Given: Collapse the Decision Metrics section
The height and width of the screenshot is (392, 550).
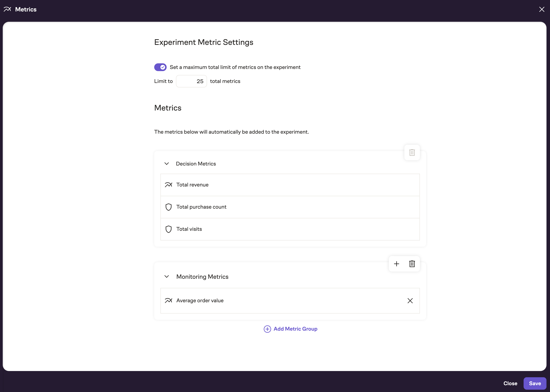Looking at the screenshot, I should 166,163.
